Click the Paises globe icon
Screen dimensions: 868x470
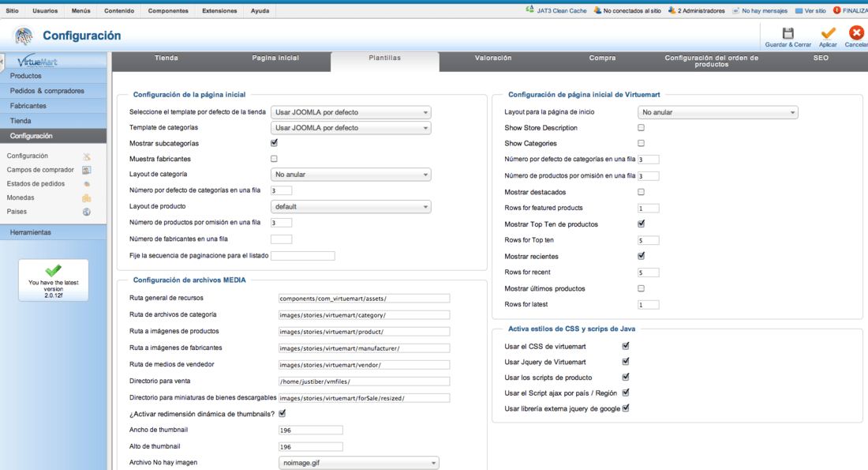point(86,212)
